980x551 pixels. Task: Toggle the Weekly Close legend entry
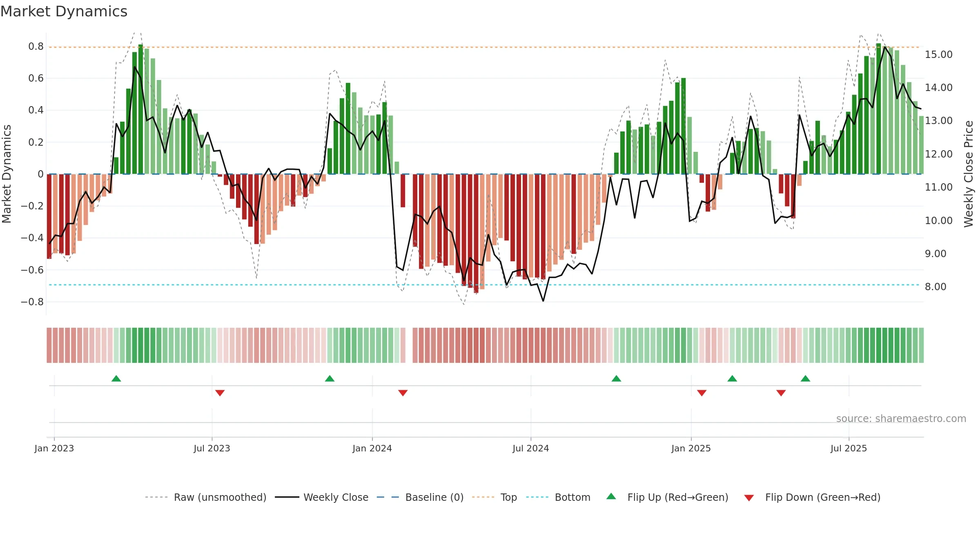[322, 497]
